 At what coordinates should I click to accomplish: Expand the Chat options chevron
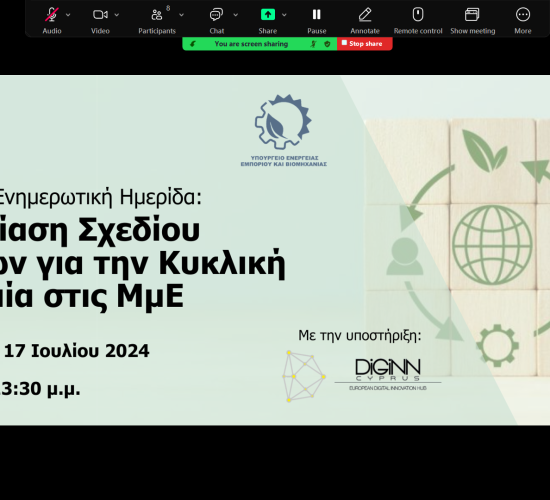click(236, 15)
